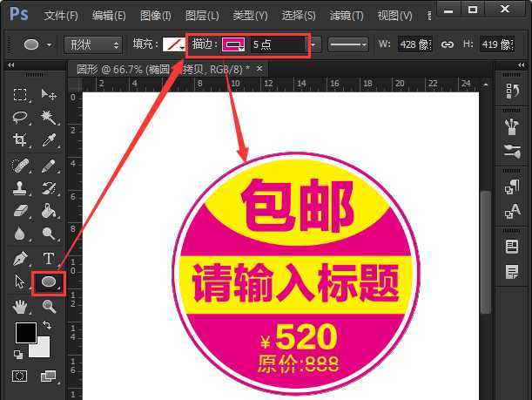Click the Ps application logo
This screenshot has height=400, width=532.
point(19,14)
